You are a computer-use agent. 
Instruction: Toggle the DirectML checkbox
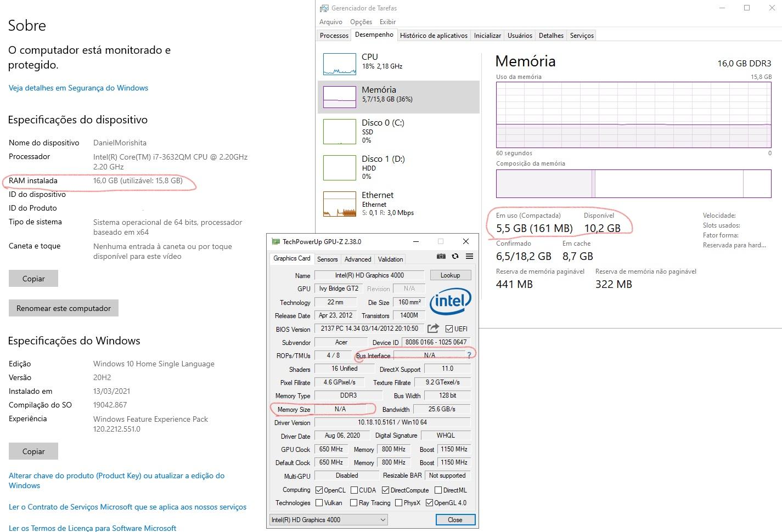click(x=438, y=490)
